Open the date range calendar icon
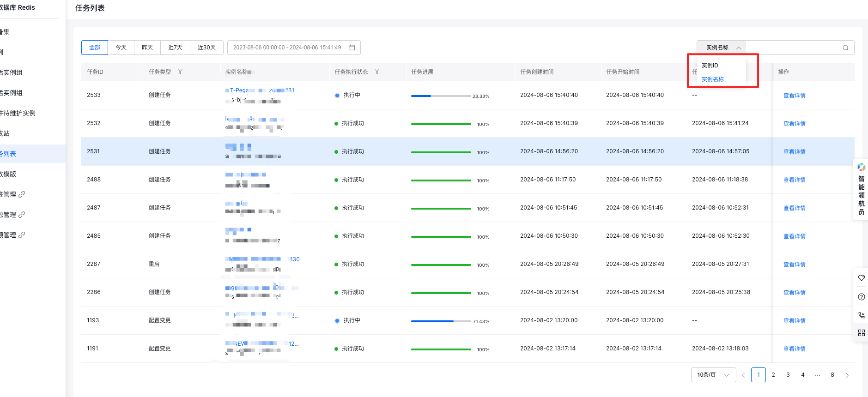Screen dimensions: 868x397 (x=352, y=48)
